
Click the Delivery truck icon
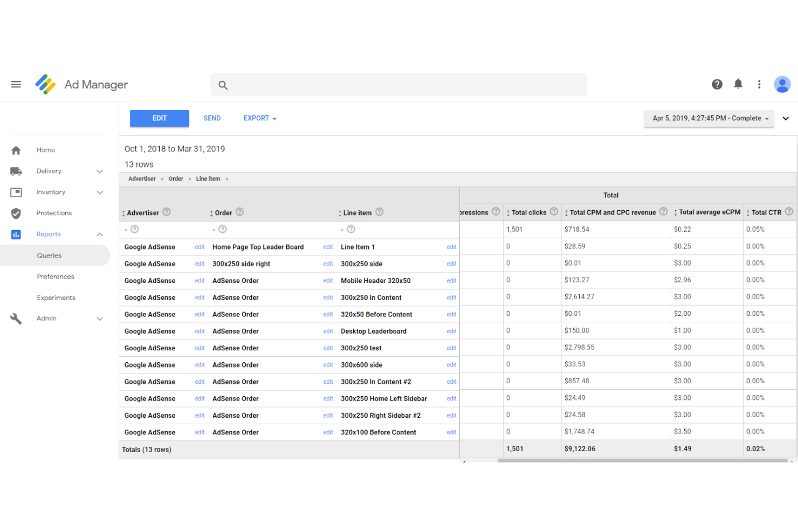click(16, 171)
